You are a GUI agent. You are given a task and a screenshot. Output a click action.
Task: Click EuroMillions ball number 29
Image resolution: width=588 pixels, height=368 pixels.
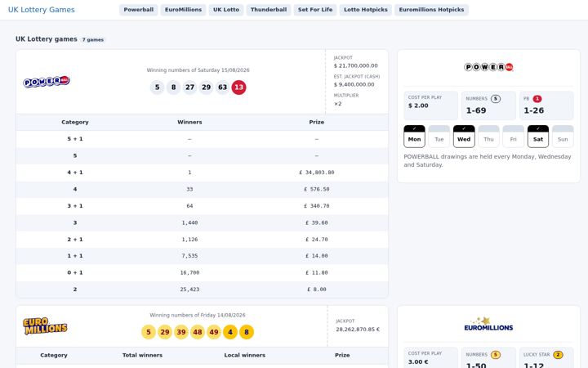coord(165,332)
